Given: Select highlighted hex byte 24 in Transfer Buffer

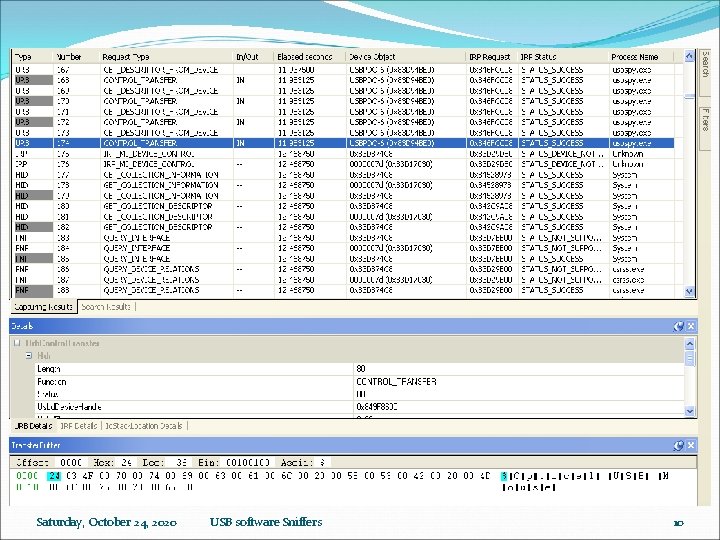Looking at the screenshot, I should [x=54, y=476].
